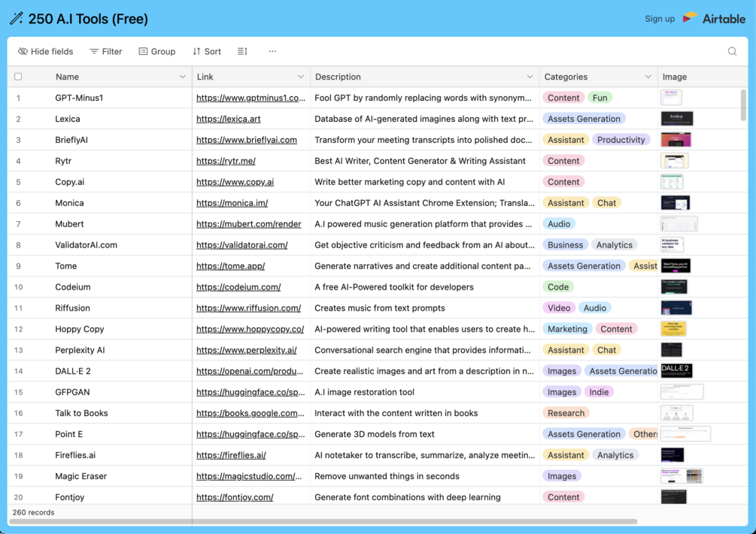
Task: Click the Lexica image thumbnail
Action: [x=677, y=119]
